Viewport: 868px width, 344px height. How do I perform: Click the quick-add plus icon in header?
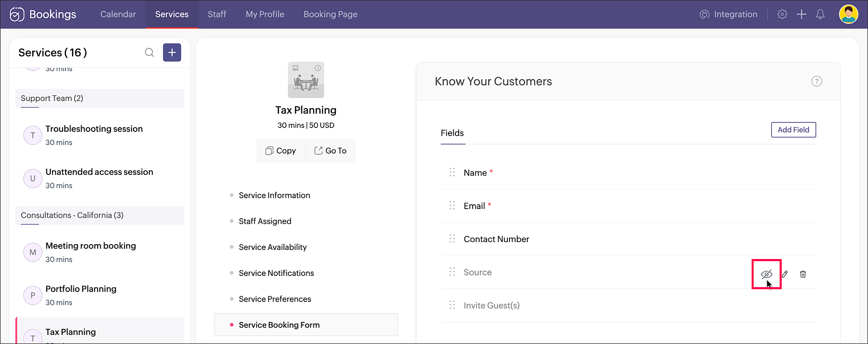tap(801, 14)
